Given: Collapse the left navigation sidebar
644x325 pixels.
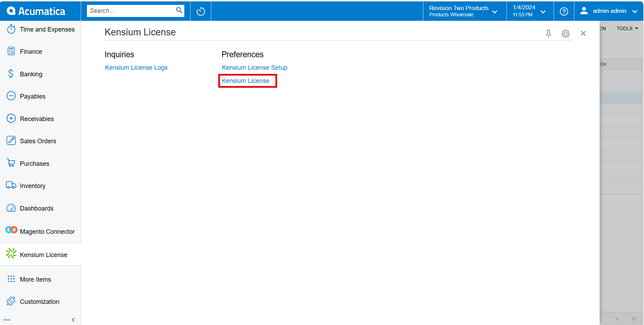Looking at the screenshot, I should [73, 320].
